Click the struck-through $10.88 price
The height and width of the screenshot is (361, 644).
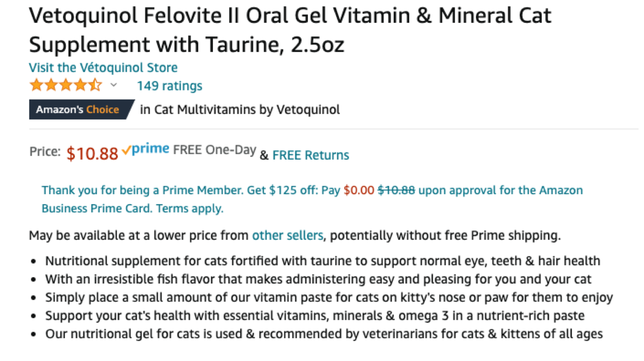click(x=396, y=190)
